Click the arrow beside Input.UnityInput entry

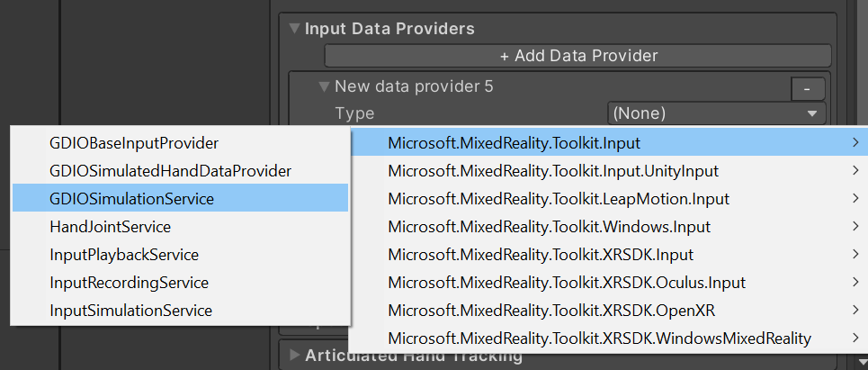click(x=856, y=171)
